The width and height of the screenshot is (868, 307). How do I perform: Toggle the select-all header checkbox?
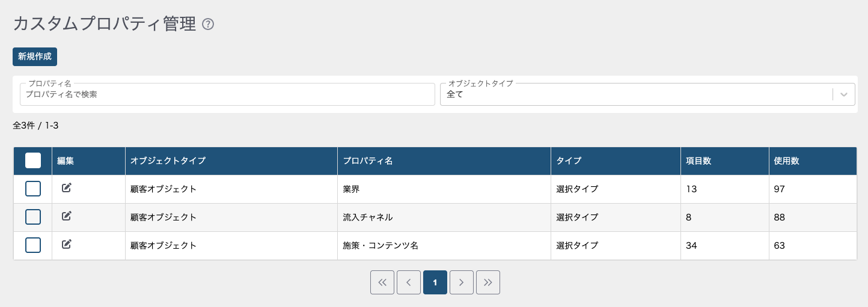coord(33,160)
